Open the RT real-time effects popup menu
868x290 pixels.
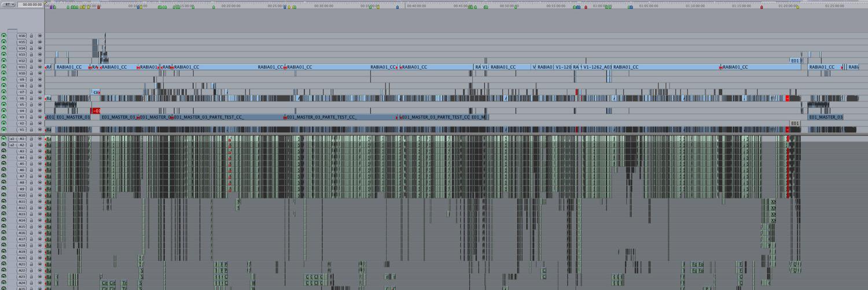(x=10, y=4)
